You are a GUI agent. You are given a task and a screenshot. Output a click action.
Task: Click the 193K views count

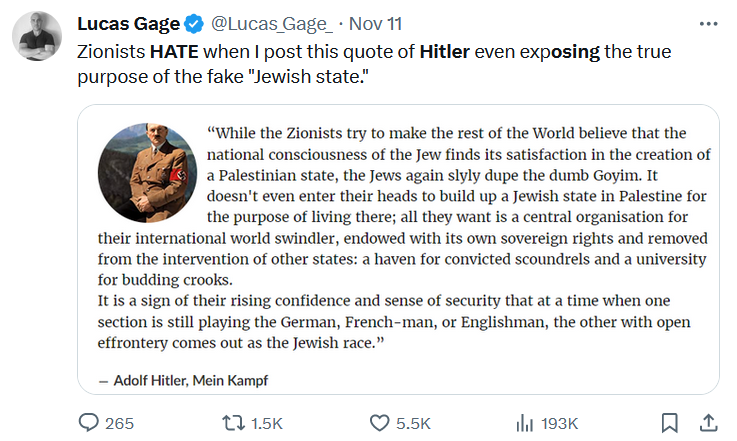[559, 424]
